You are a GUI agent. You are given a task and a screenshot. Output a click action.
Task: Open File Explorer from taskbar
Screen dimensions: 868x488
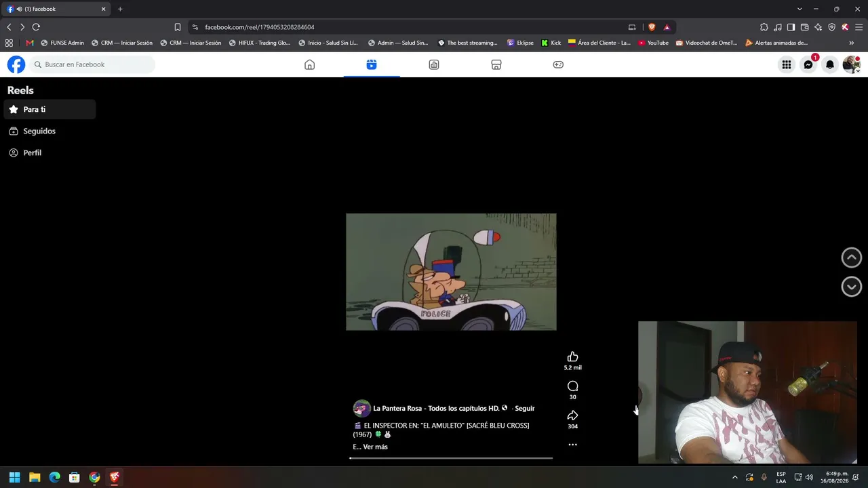pos(35,477)
